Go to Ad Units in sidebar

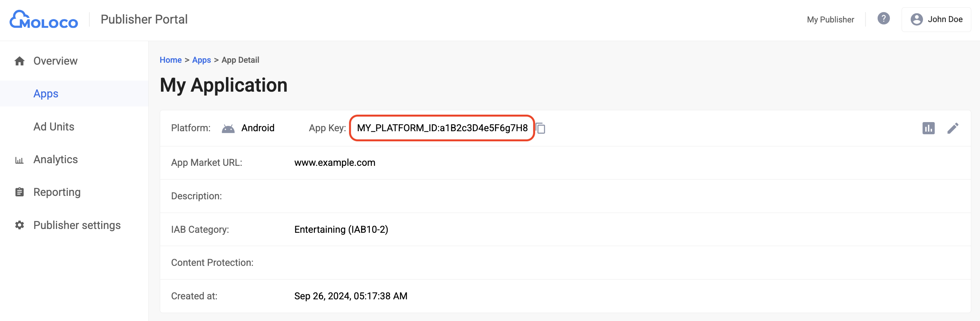click(x=54, y=127)
